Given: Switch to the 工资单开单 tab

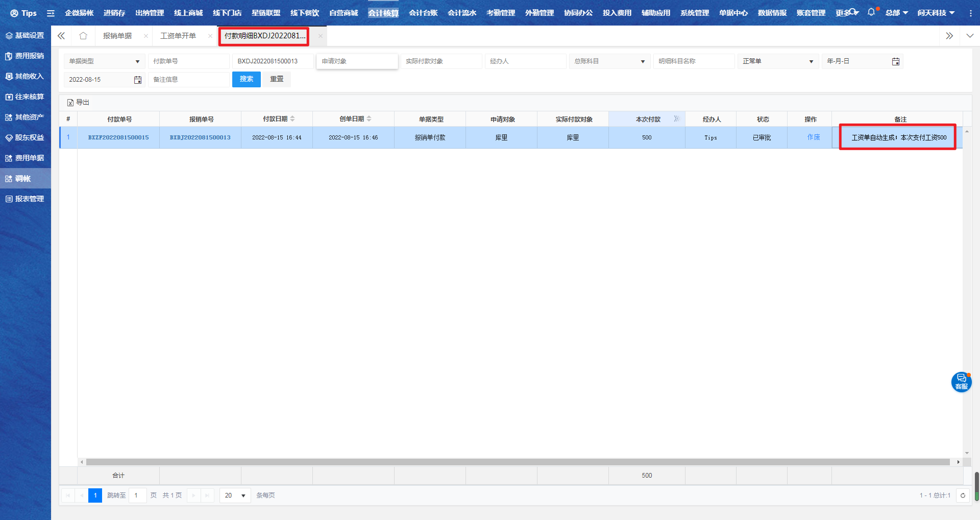Looking at the screenshot, I should pos(178,36).
